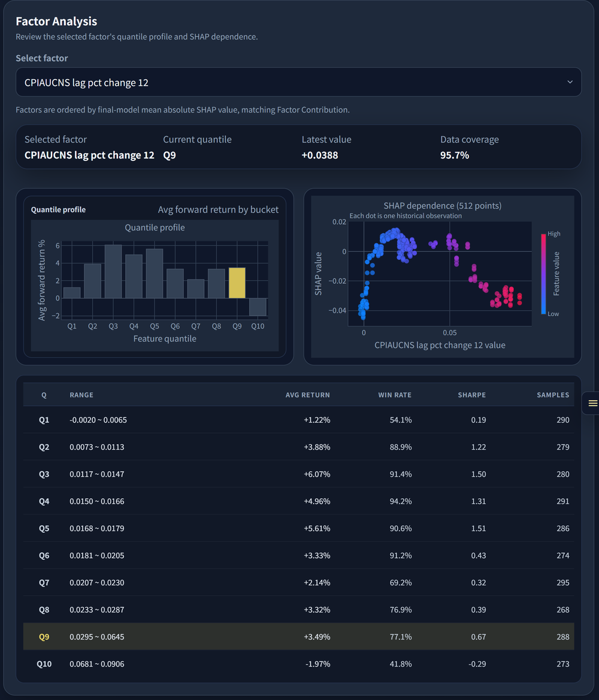The image size is (599, 700).
Task: Click range '0.0233 ~ 0.0287' in Q8 row
Action: [x=97, y=610]
